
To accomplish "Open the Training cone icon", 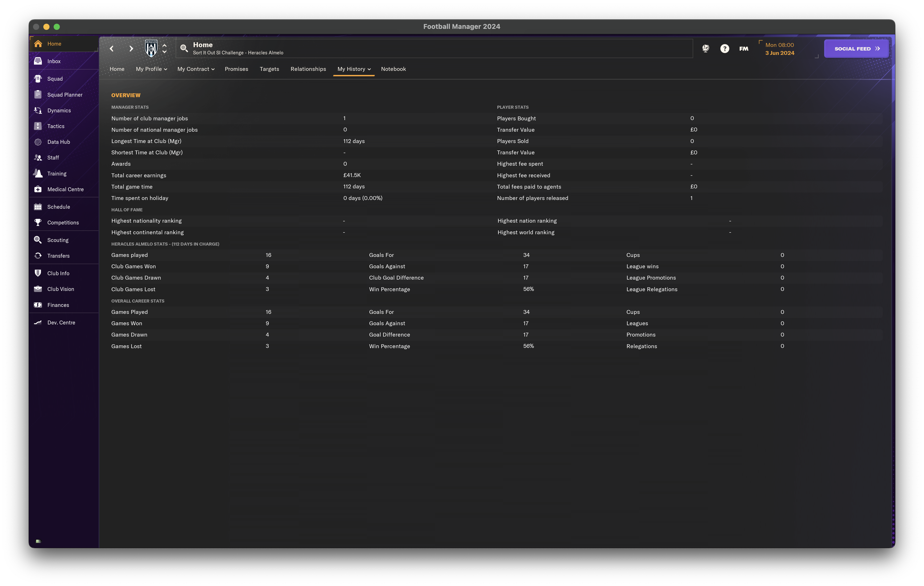I will pos(38,173).
